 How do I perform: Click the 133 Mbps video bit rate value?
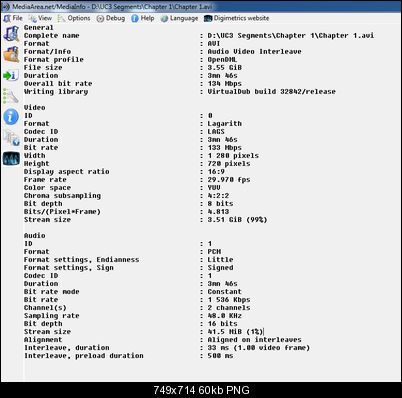click(x=225, y=147)
